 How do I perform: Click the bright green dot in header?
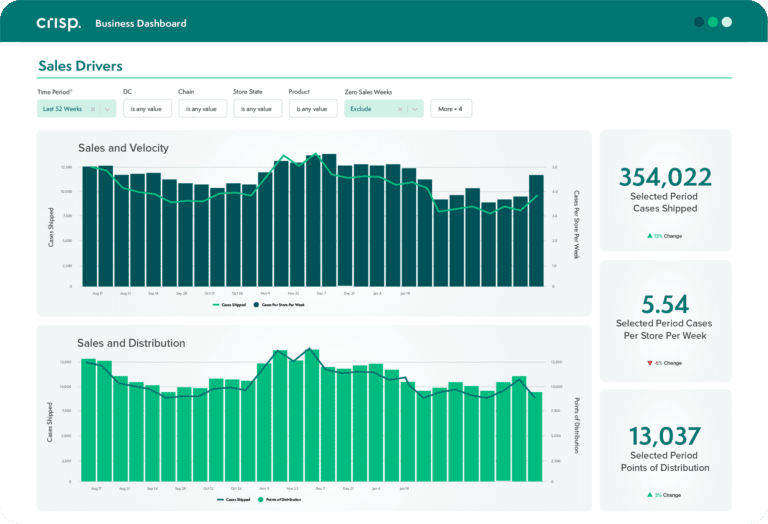point(713,22)
